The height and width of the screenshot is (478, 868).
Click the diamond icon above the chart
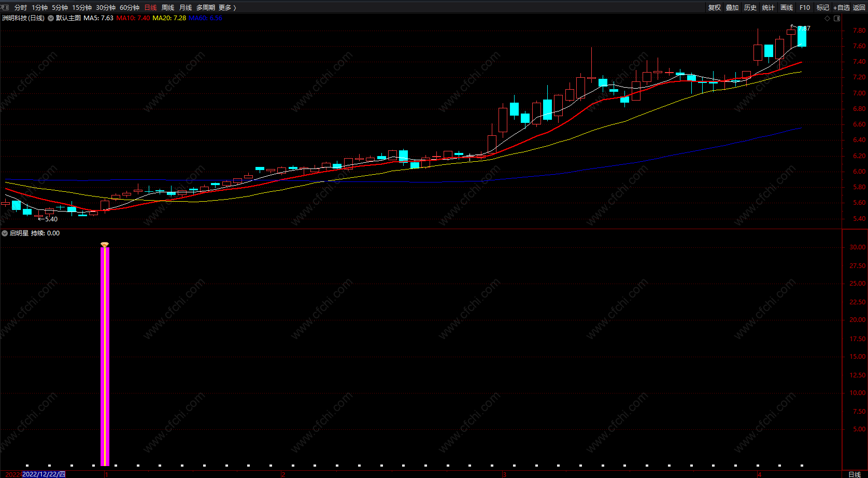click(x=828, y=19)
